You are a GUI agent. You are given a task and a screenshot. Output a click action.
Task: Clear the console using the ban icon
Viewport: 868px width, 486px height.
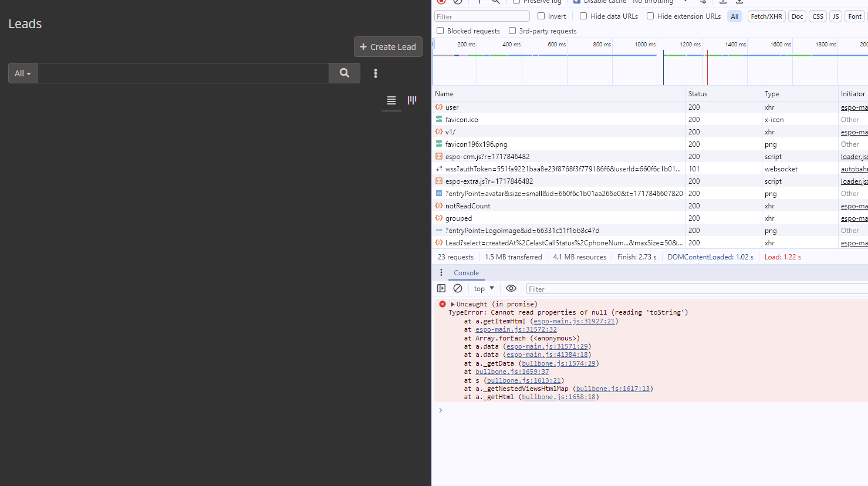[x=458, y=288]
